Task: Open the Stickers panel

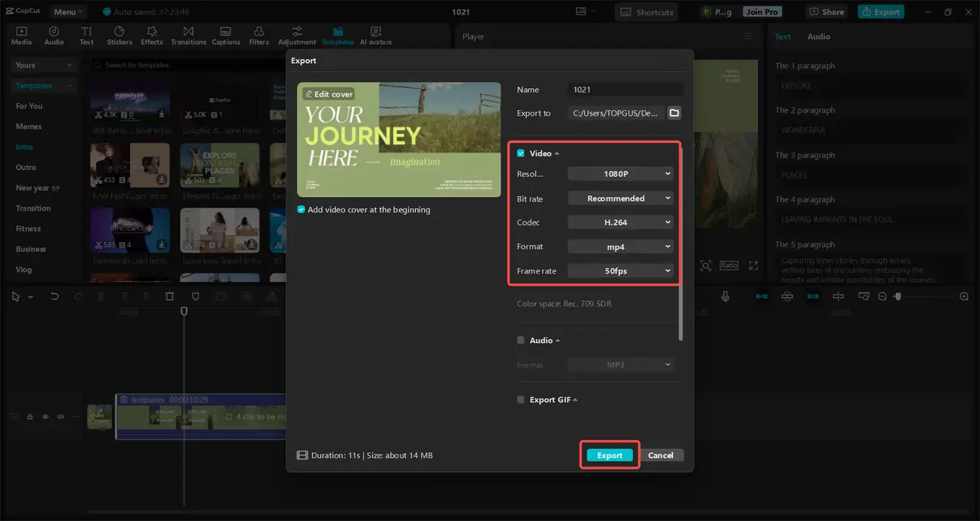Action: click(x=119, y=34)
